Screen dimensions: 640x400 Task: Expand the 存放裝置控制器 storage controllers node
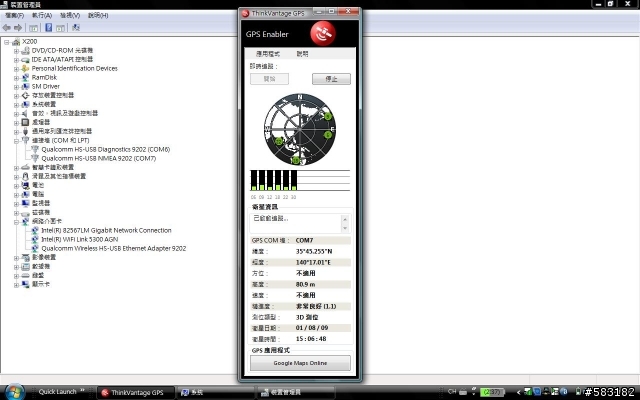[16, 96]
